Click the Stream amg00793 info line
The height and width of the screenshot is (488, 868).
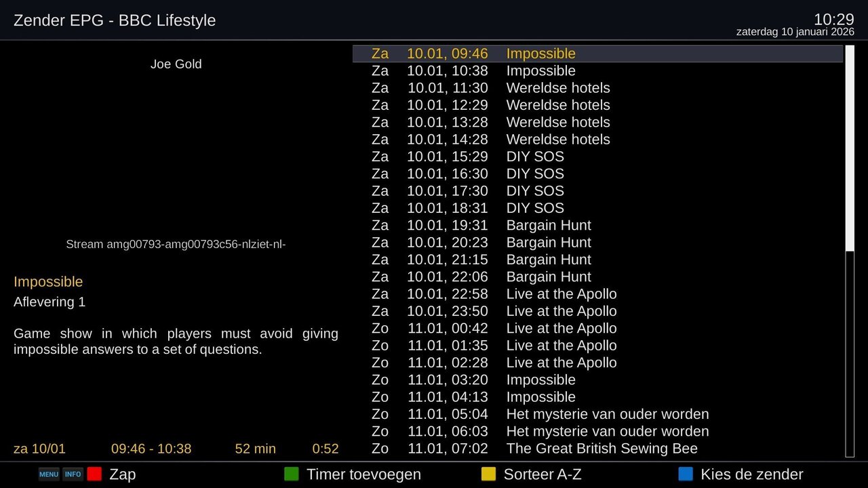pyautogui.click(x=176, y=244)
